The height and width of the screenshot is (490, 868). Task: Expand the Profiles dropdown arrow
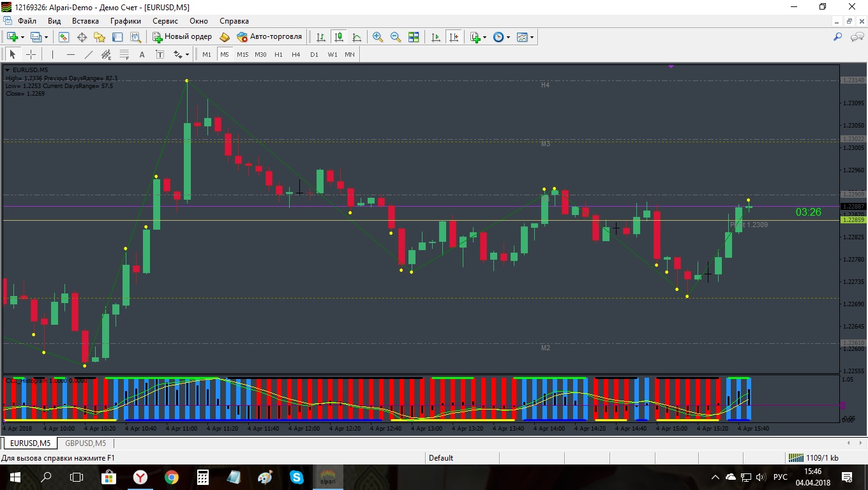[46, 38]
